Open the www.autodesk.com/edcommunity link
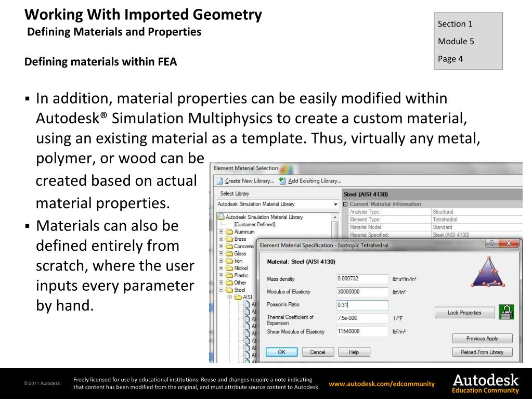 (382, 384)
